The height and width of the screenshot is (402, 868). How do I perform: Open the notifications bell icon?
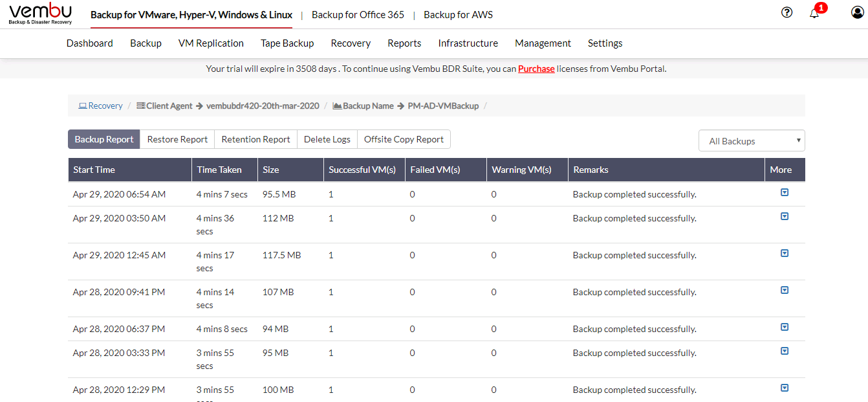814,13
